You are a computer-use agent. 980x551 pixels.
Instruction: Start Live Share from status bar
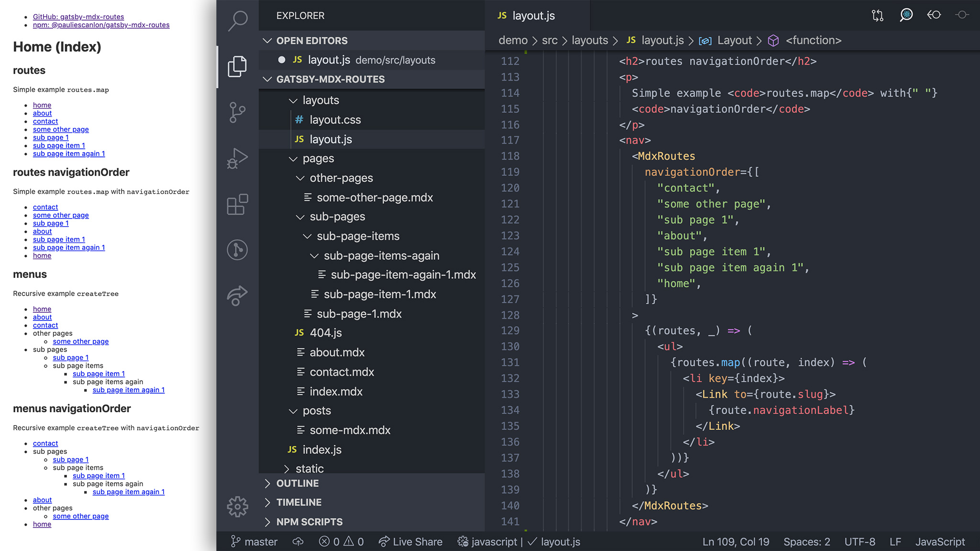(x=411, y=541)
